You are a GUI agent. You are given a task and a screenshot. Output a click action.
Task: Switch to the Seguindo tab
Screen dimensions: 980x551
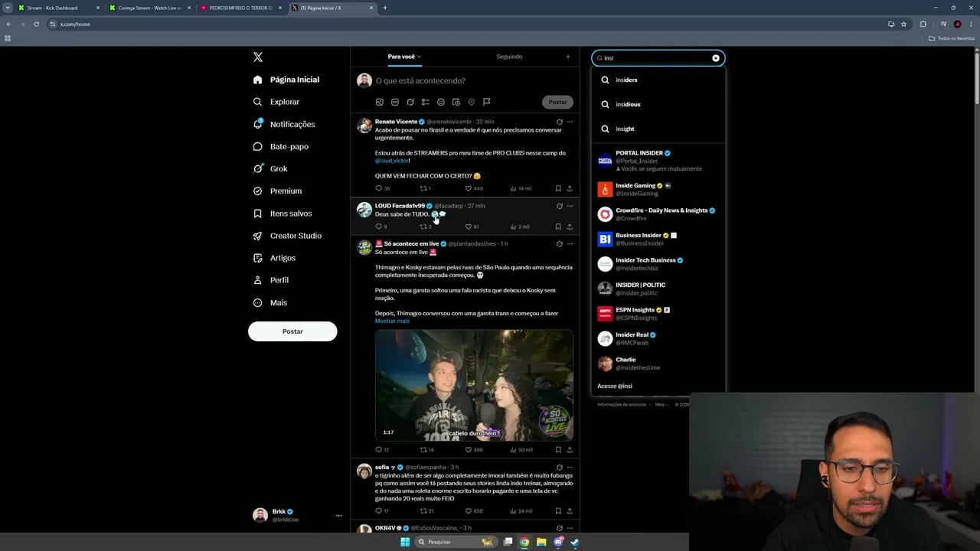[x=509, y=57]
